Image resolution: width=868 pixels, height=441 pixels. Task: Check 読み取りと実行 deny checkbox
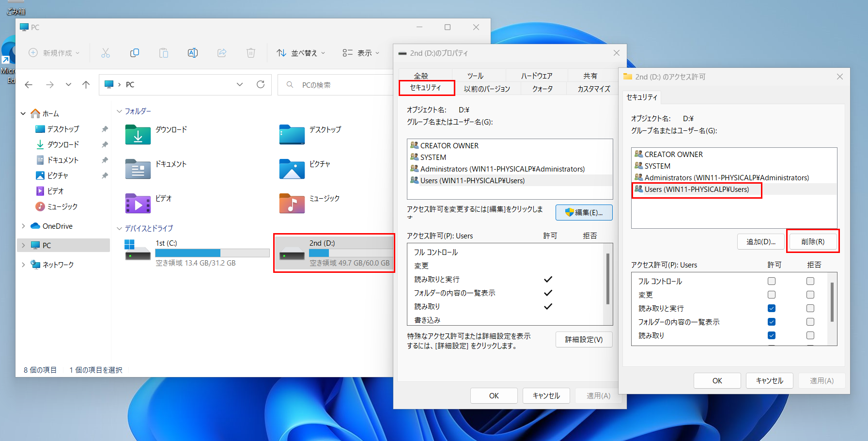(810, 308)
